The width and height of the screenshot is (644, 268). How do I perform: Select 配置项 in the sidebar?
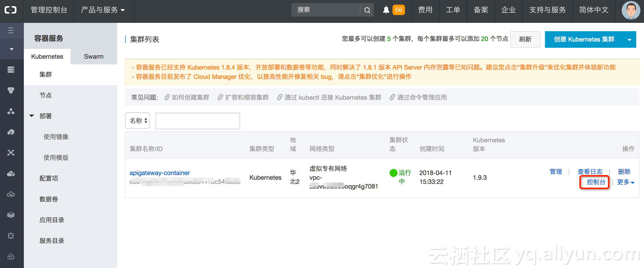point(49,178)
